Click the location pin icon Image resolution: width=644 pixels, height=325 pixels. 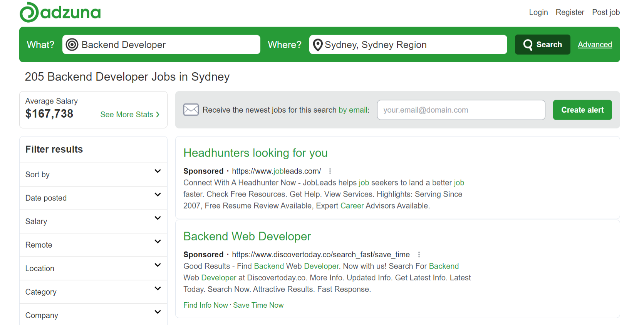(x=318, y=45)
